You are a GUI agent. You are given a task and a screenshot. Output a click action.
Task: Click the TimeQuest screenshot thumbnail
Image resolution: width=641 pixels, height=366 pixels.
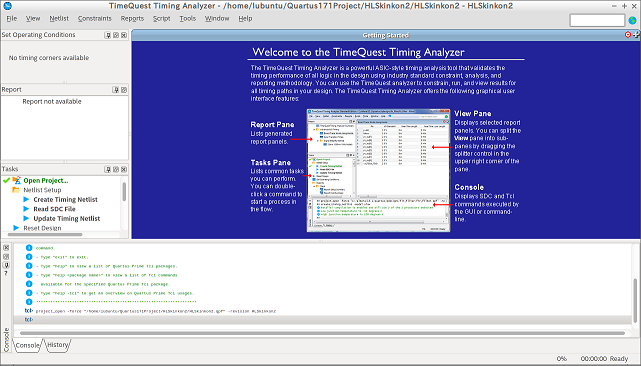pyautogui.click(x=379, y=171)
